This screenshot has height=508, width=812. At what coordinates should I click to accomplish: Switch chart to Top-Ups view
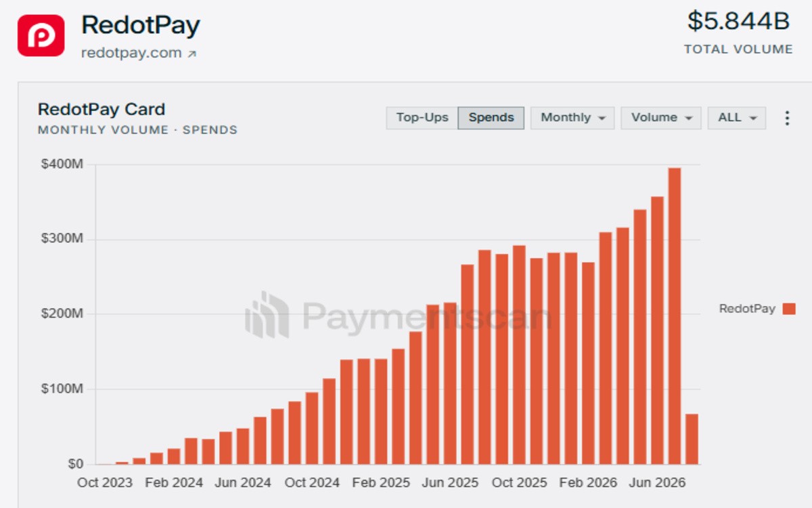tap(422, 118)
